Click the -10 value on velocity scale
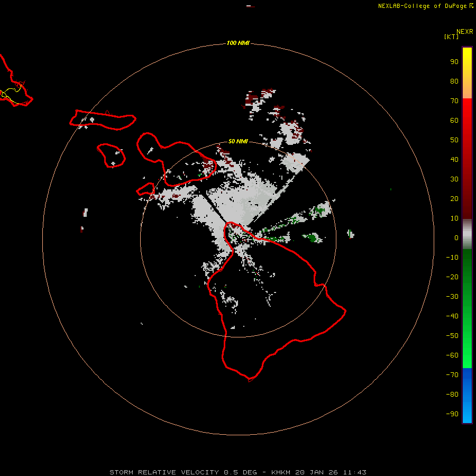The height and width of the screenshot is (476, 476). coord(452,258)
